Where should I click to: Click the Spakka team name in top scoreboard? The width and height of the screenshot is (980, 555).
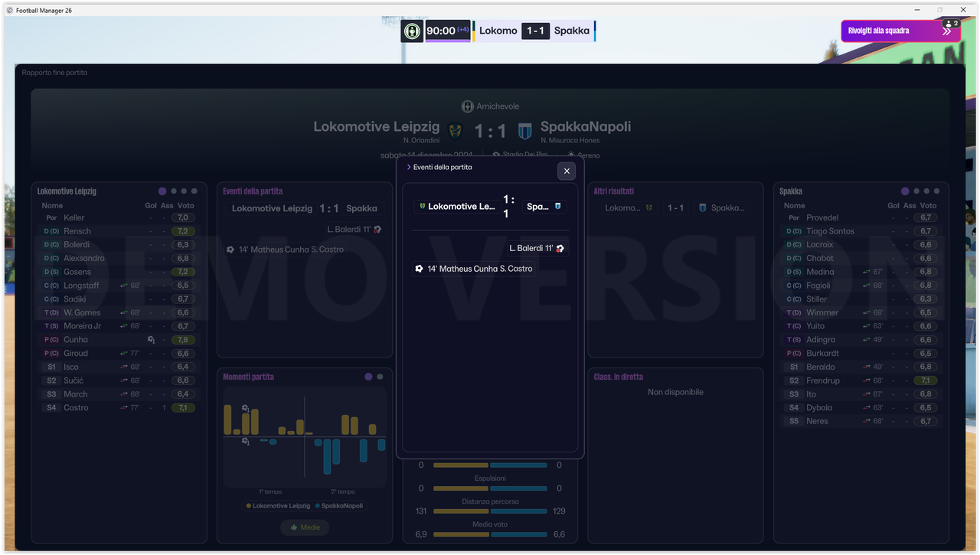pyautogui.click(x=572, y=31)
